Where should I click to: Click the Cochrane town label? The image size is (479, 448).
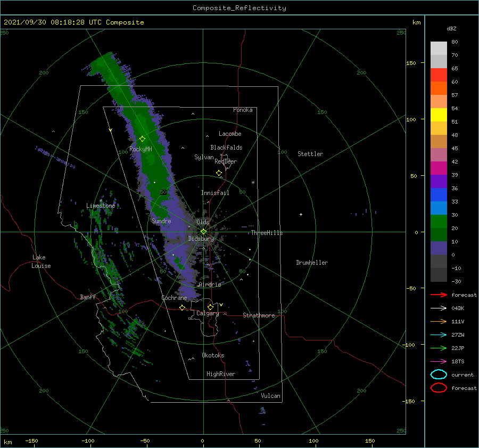pos(174,298)
